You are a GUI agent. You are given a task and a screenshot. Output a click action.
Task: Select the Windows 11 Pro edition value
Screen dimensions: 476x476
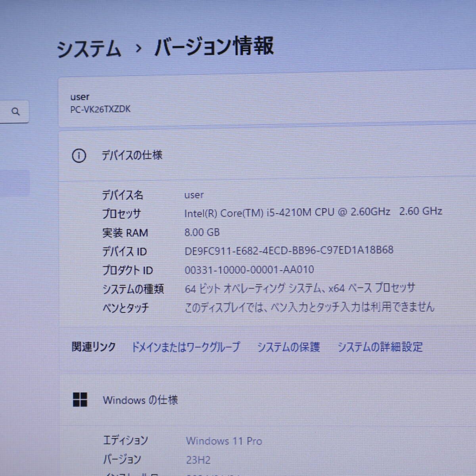point(224,441)
